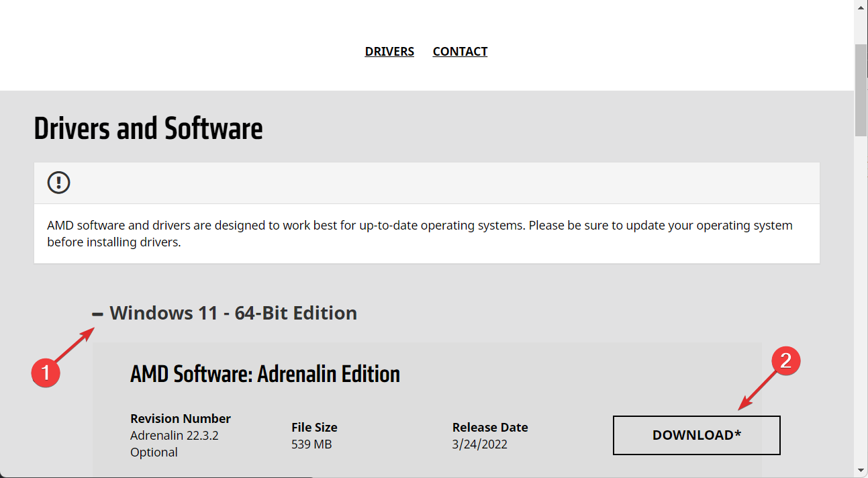868x478 pixels.
Task: Click the red numbered marker 1
Action: coord(45,373)
